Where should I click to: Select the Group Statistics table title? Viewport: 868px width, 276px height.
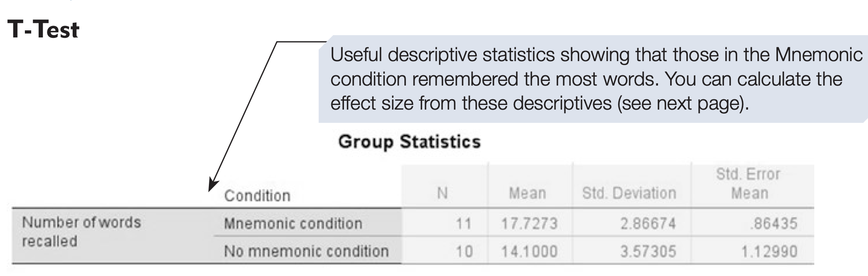coord(409,142)
